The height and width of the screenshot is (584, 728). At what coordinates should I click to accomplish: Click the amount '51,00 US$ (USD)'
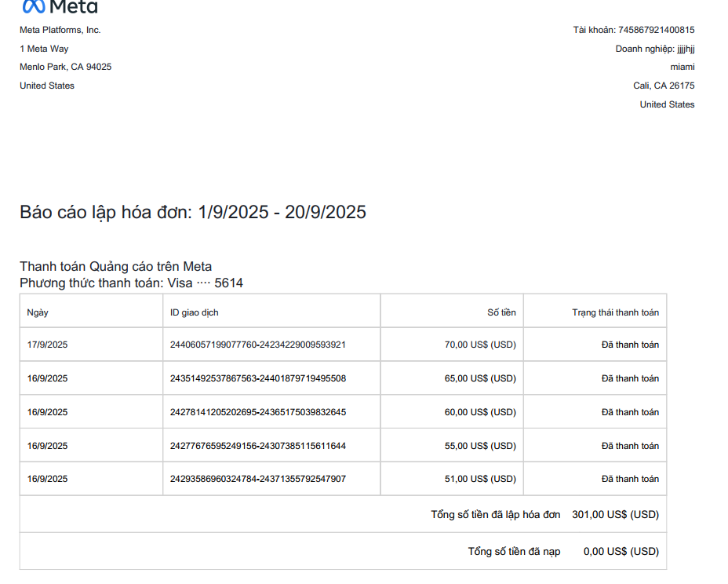click(x=481, y=479)
